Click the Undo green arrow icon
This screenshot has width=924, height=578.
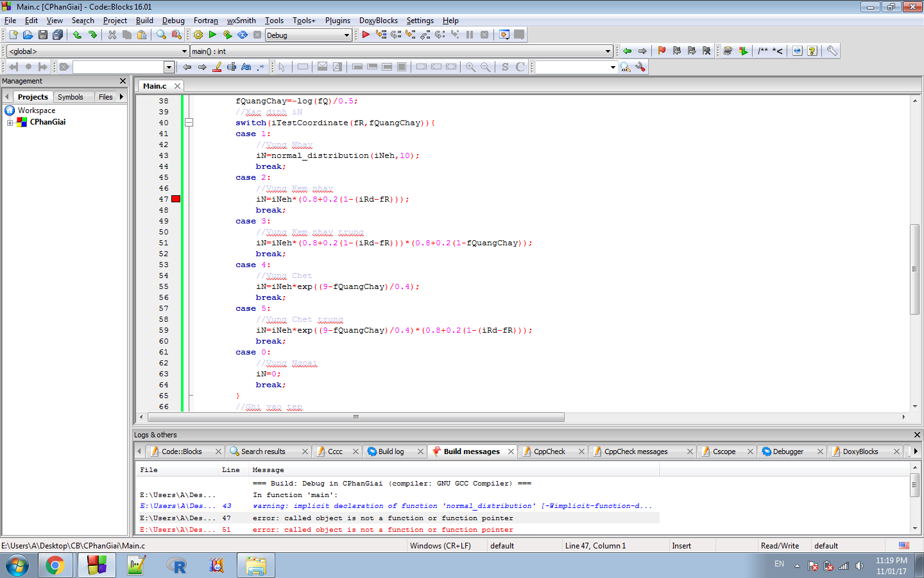77,35
